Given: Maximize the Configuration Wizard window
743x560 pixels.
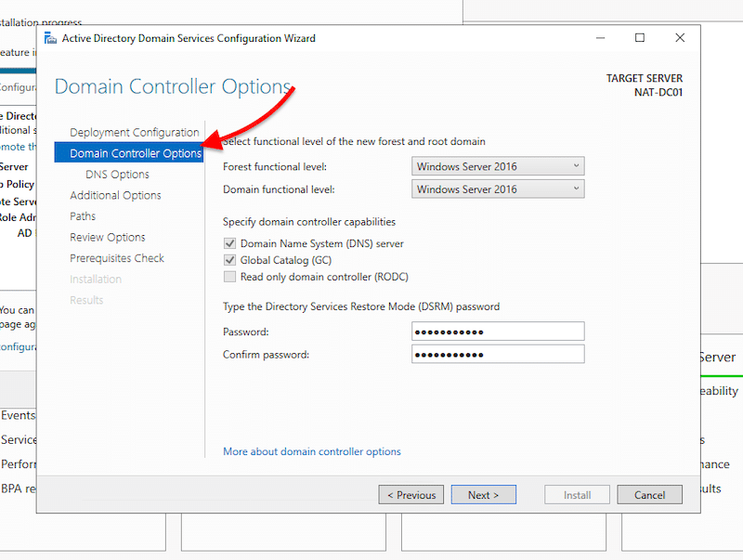Looking at the screenshot, I should 640,38.
